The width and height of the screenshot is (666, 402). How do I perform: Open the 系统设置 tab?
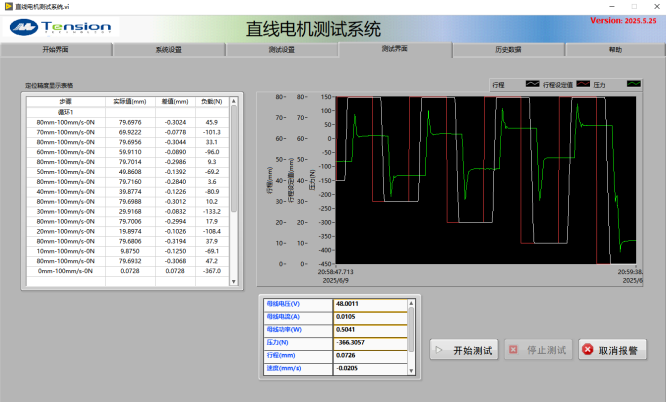169,49
